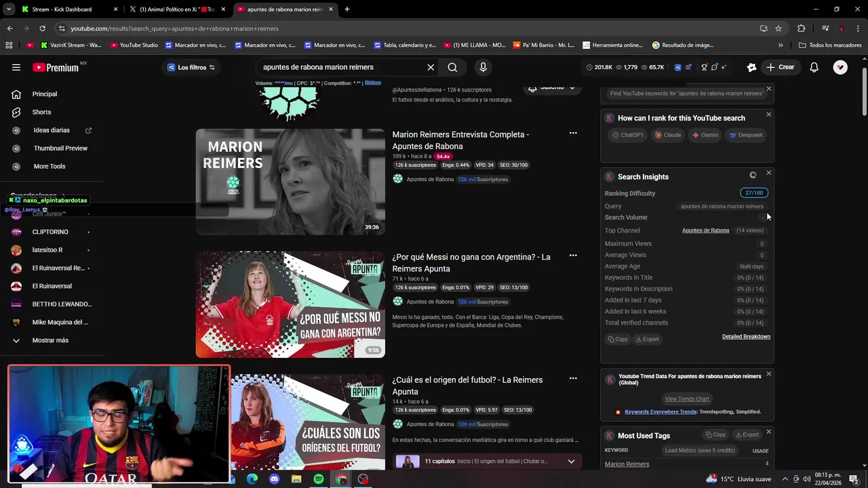Close the Search Insights panel
The image size is (868, 488).
768,173
